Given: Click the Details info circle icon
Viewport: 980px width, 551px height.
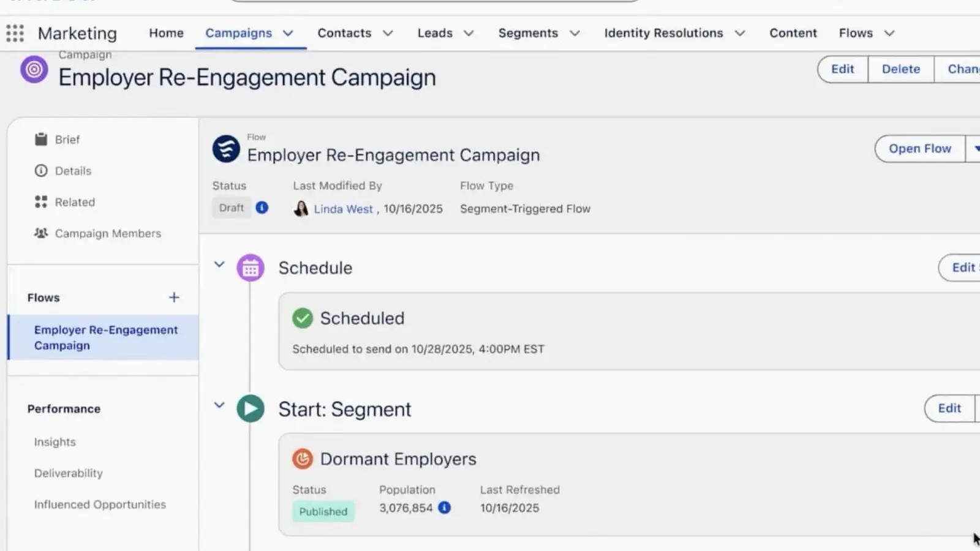Looking at the screenshot, I should [x=41, y=171].
